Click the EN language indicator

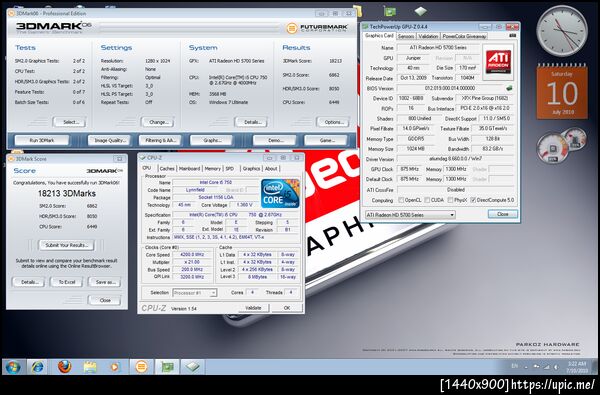click(x=515, y=366)
